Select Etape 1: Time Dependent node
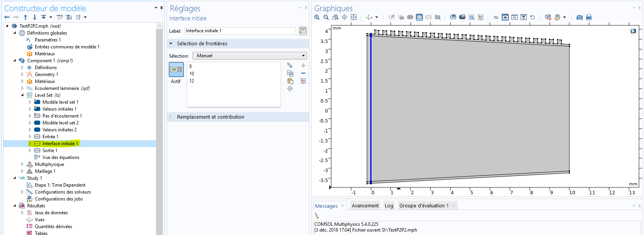644x235 pixels. pos(60,185)
